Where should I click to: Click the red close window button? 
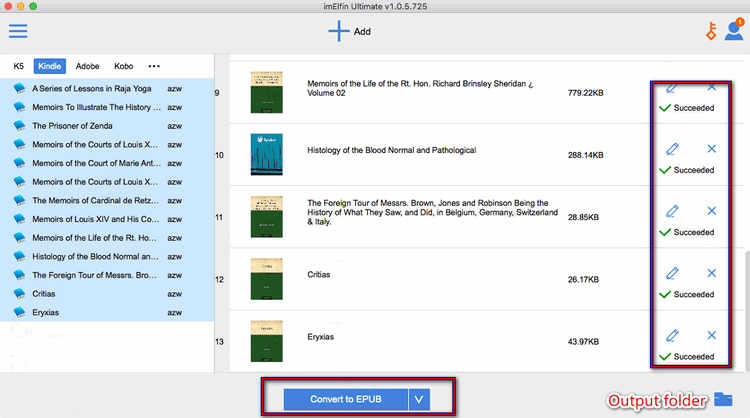click(x=8, y=6)
